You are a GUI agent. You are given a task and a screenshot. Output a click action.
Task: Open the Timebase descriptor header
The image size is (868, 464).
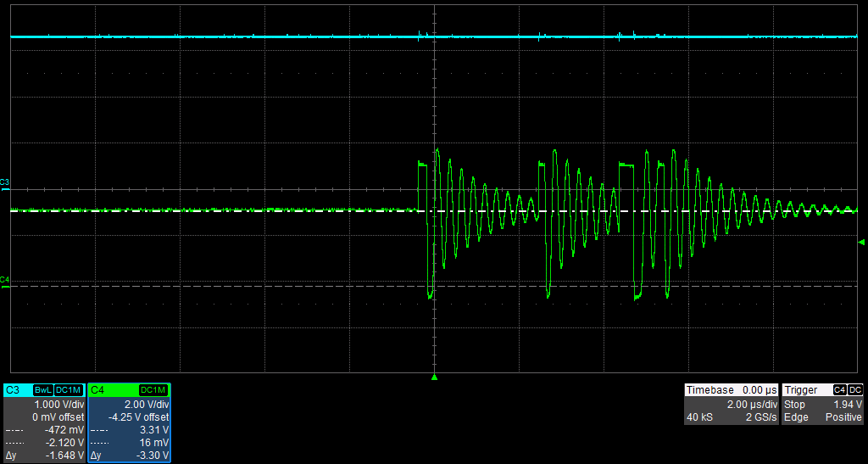tap(732, 390)
